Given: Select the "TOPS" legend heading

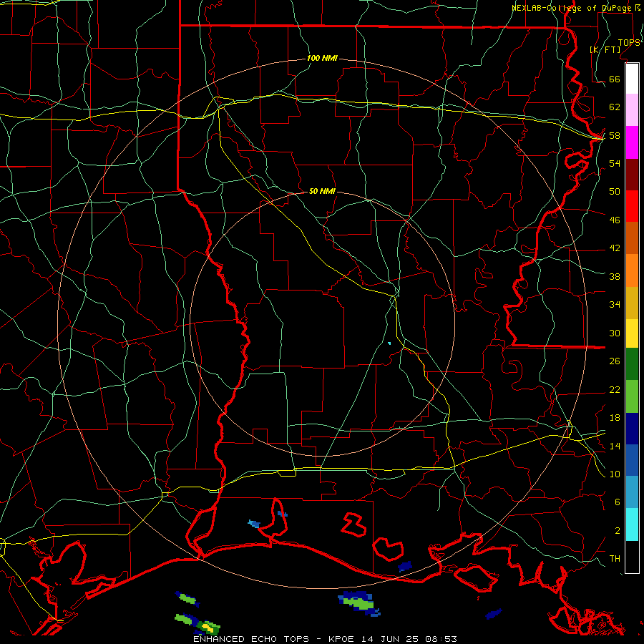Looking at the screenshot, I should [629, 43].
